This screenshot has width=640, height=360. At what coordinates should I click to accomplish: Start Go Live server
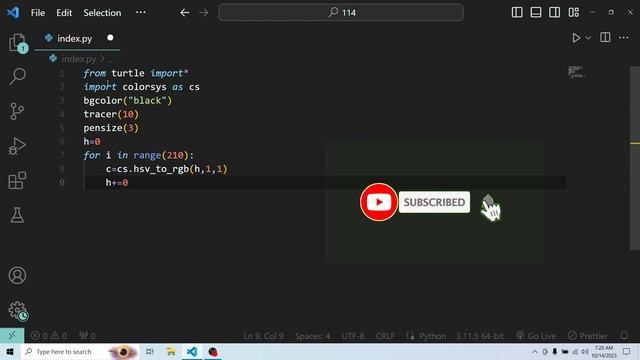536,336
